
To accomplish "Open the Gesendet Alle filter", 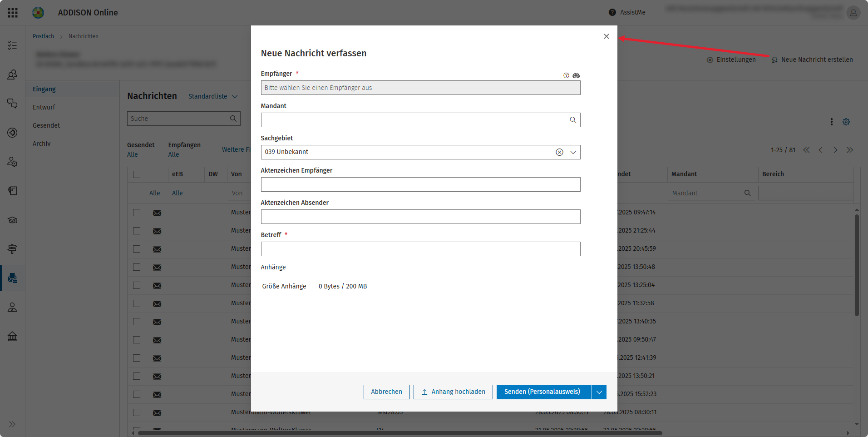I will [x=133, y=154].
